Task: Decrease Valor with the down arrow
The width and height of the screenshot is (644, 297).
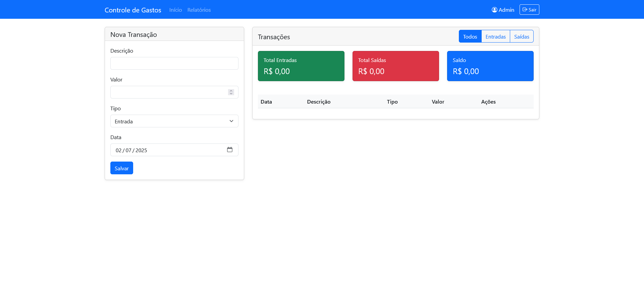Action: click(231, 94)
